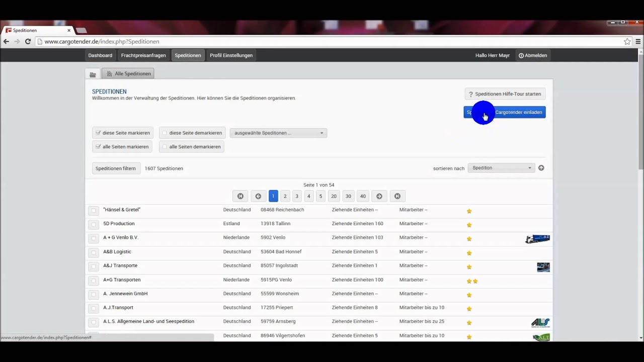This screenshot has height=362, width=644.
Task: Click 'diese Seite demarkieren' button
Action: click(192, 133)
